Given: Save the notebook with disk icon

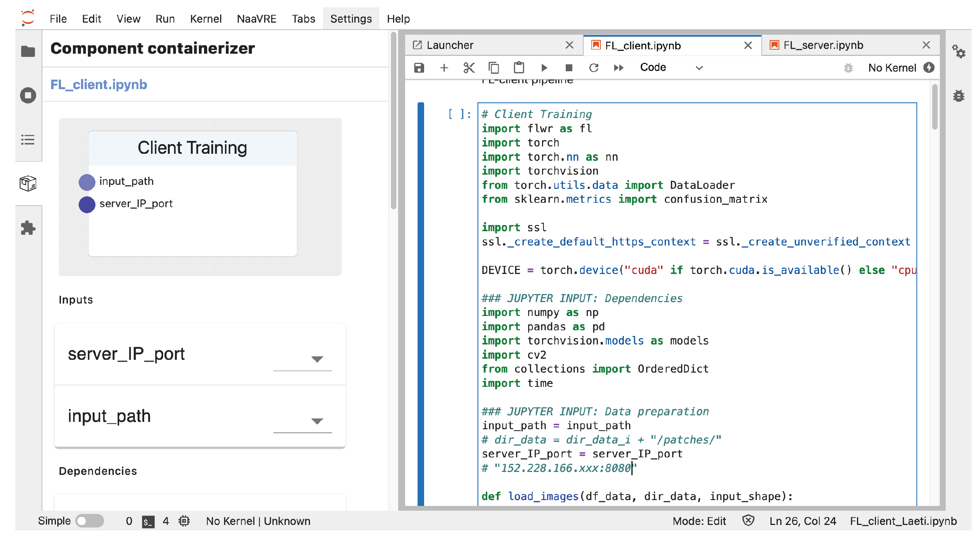Looking at the screenshot, I should coord(419,68).
